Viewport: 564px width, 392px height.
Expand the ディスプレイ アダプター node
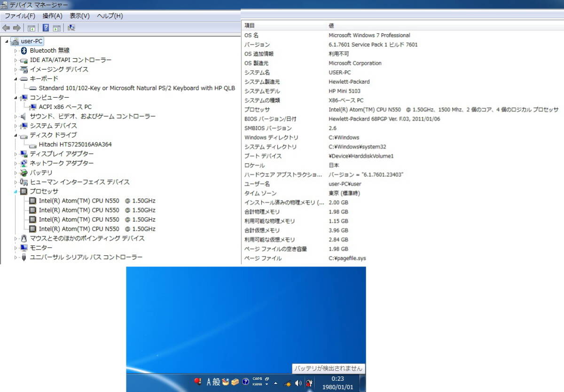click(x=16, y=154)
